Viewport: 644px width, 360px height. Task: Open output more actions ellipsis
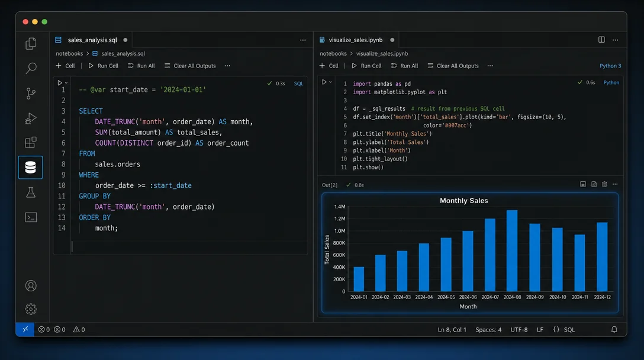[615, 184]
